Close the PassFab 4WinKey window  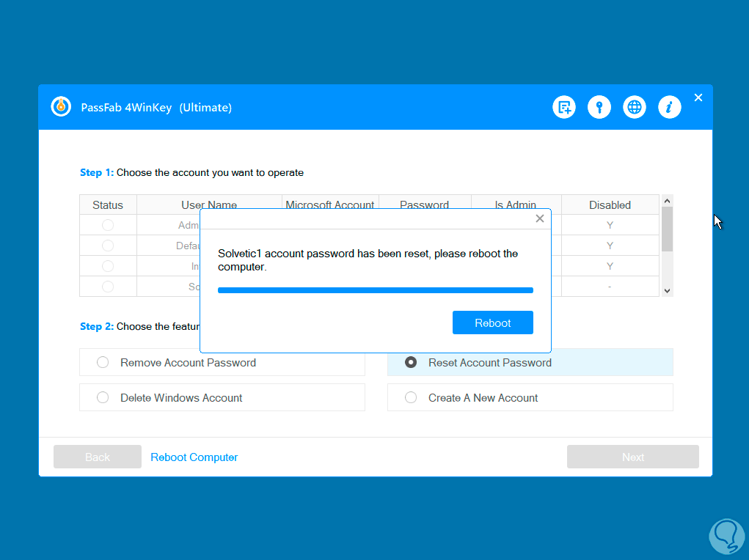click(x=698, y=97)
